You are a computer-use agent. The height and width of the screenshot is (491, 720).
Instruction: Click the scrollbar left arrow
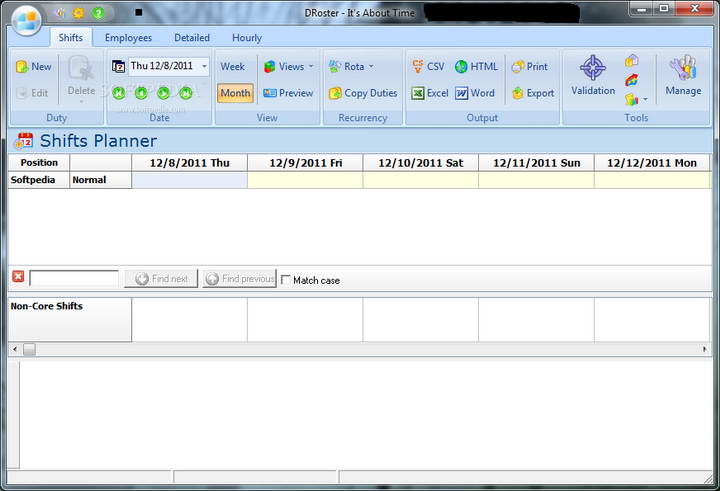point(15,349)
